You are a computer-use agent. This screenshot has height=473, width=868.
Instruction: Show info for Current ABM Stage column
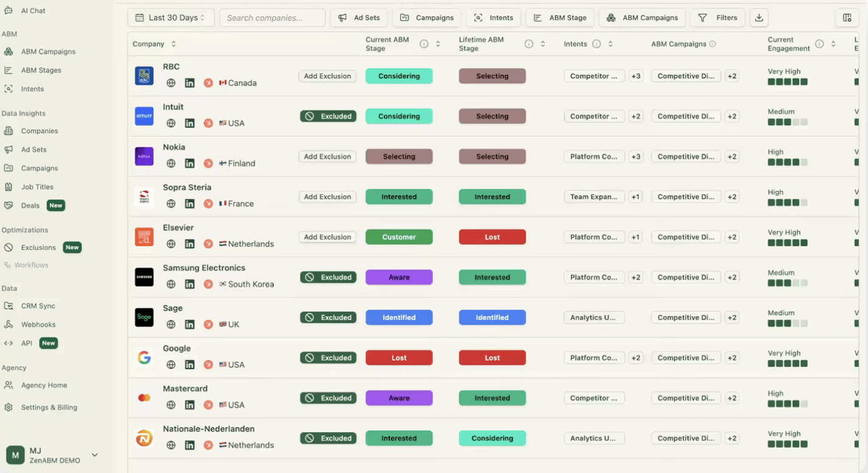coord(424,44)
